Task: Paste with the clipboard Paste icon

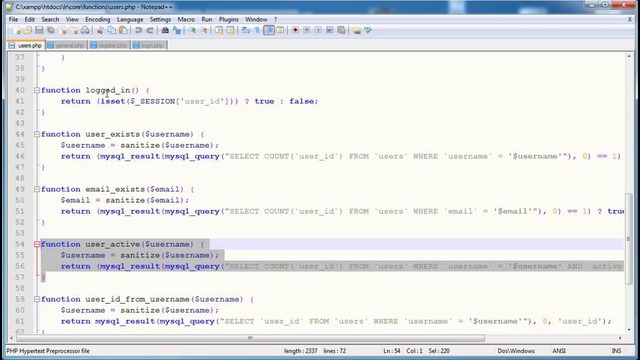Action: click(123, 31)
